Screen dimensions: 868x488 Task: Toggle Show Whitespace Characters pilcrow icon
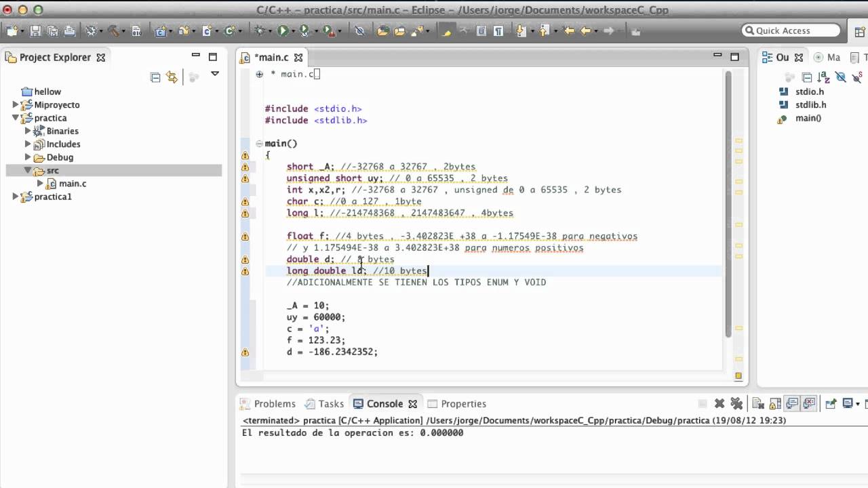(x=498, y=31)
